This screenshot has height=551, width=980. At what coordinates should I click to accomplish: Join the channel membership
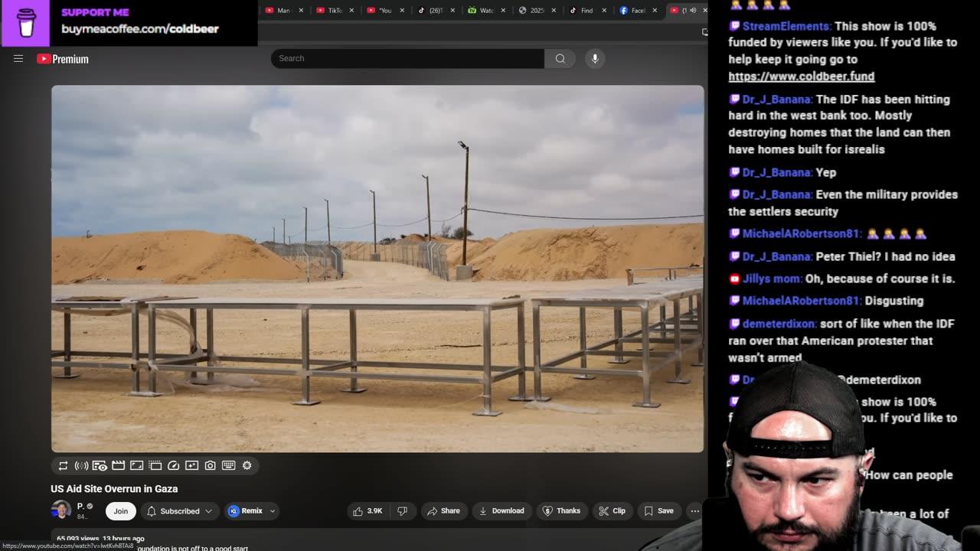[x=121, y=511]
